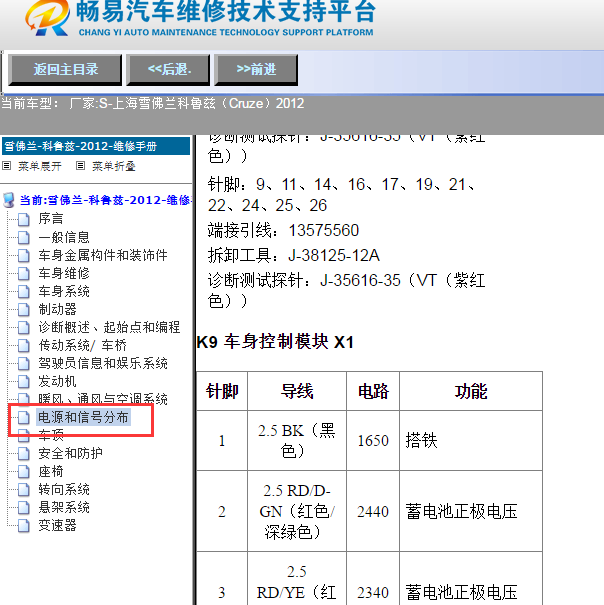Click circuit number 1650 cell
The image size is (604, 605).
tap(373, 441)
